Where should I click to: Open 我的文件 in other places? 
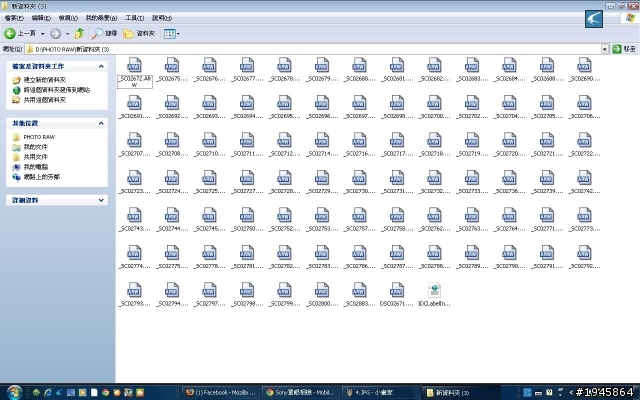(x=36, y=147)
